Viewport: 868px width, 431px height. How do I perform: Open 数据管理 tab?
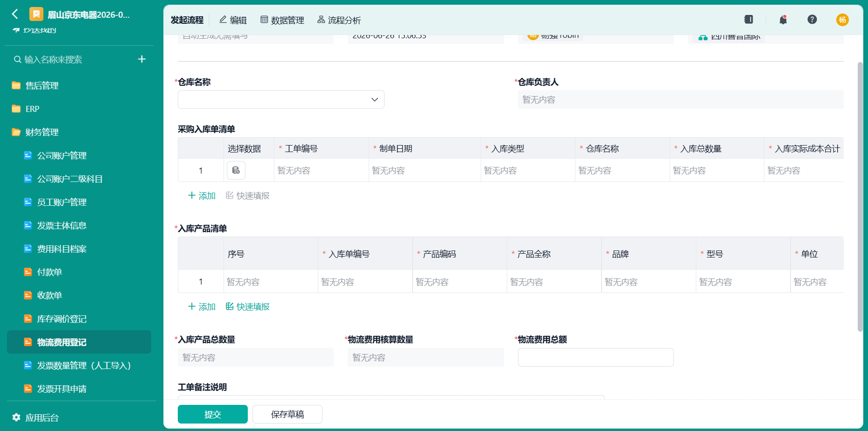point(282,20)
